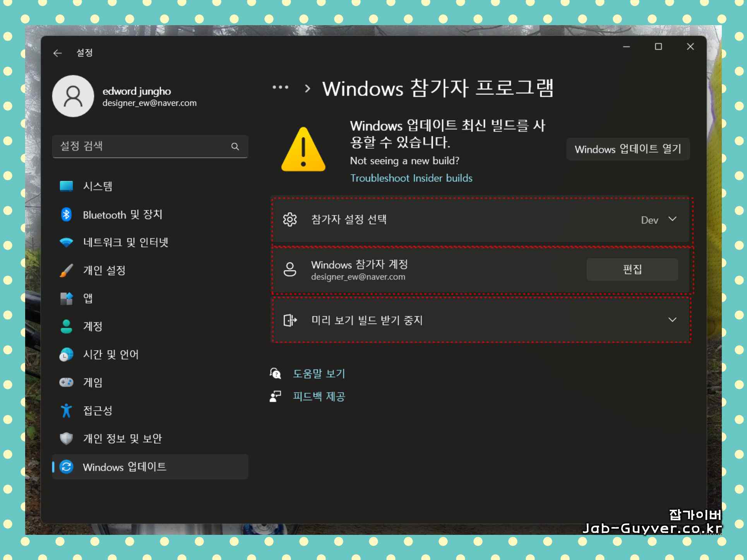Click the search magnifier in 설정 검색
This screenshot has width=747, height=560.
(235, 147)
